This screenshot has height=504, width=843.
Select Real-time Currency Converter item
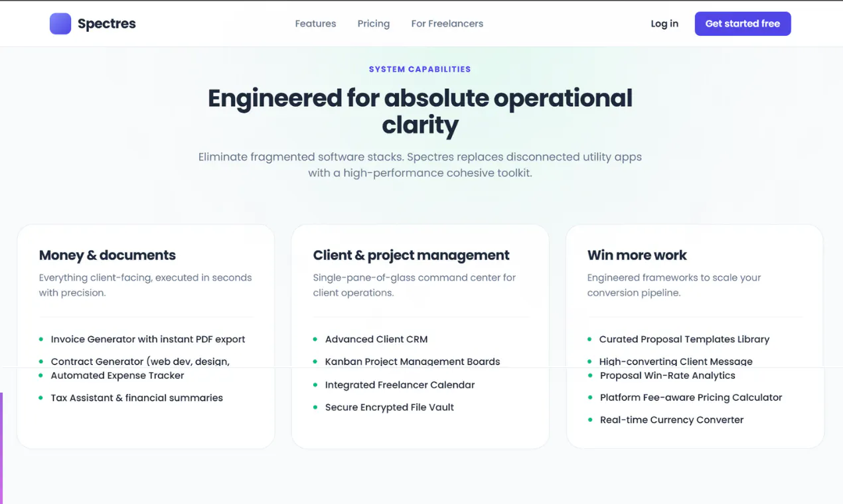pyautogui.click(x=672, y=420)
